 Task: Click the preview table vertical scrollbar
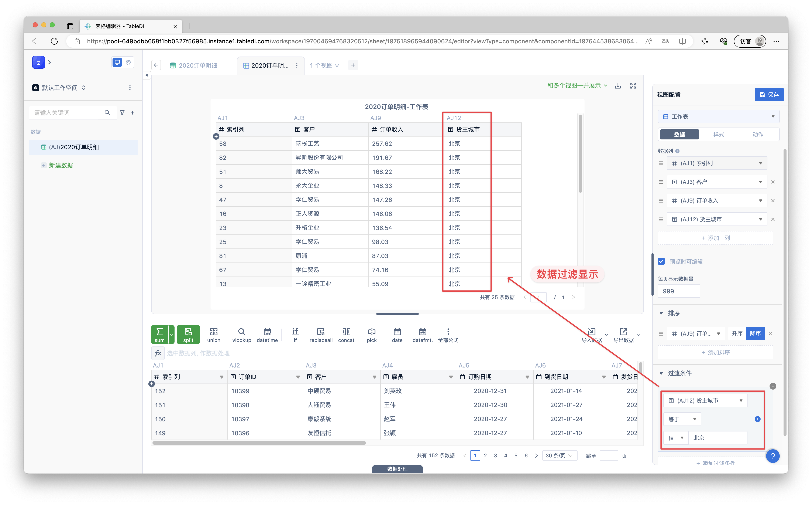pos(580,154)
